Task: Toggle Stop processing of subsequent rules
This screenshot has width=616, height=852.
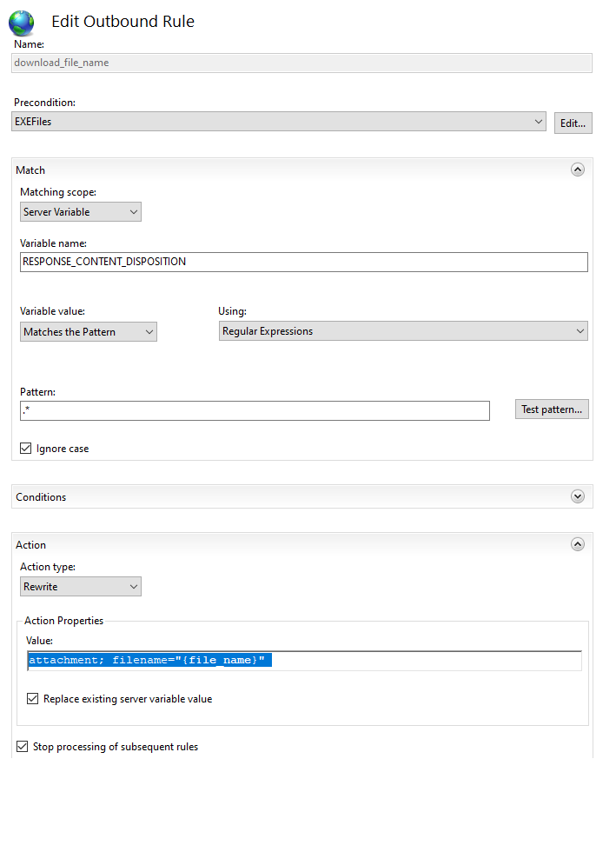Action: (23, 747)
